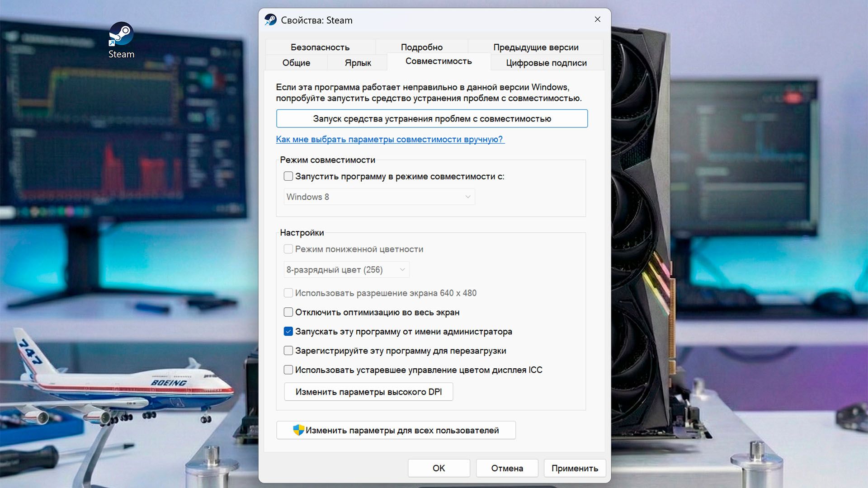Check register program for restart option
Viewport: 868px width, 488px height.
[288, 351]
